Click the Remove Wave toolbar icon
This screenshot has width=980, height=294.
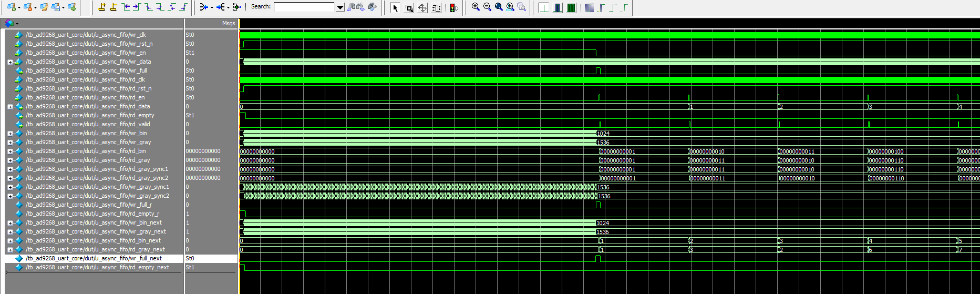[x=27, y=7]
